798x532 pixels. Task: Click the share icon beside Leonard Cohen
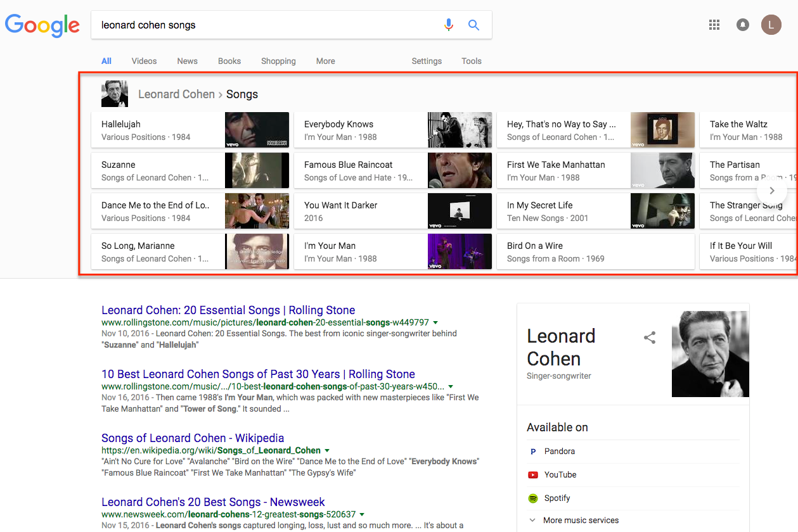pyautogui.click(x=650, y=338)
